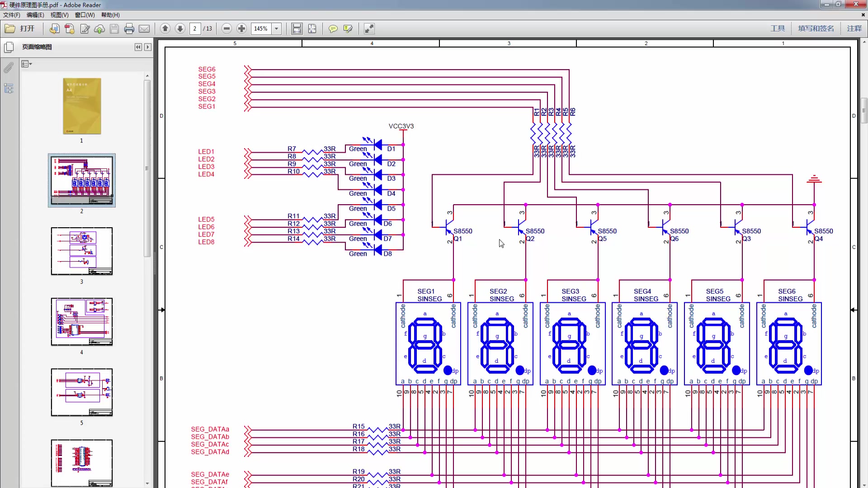Select page 3 thumbnail

click(82, 251)
